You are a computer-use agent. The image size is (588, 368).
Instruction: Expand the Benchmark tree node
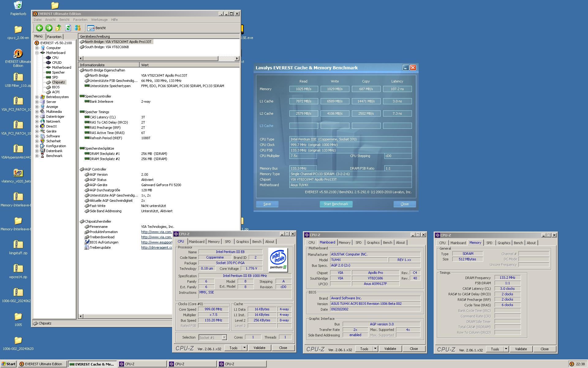coord(37,156)
